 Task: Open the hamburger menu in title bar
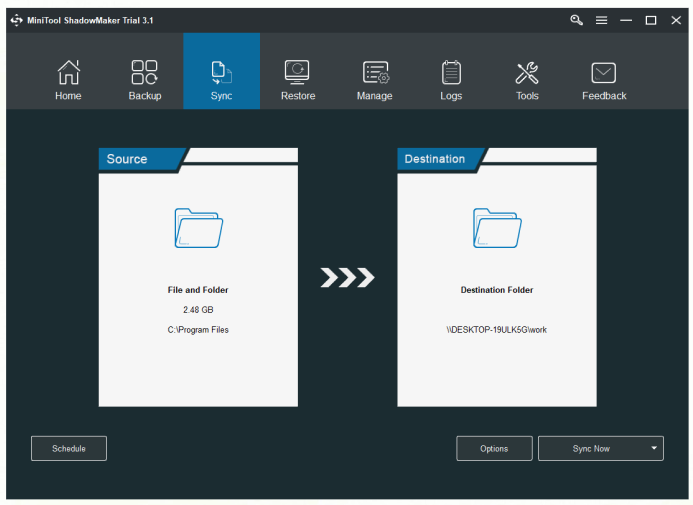pos(601,20)
